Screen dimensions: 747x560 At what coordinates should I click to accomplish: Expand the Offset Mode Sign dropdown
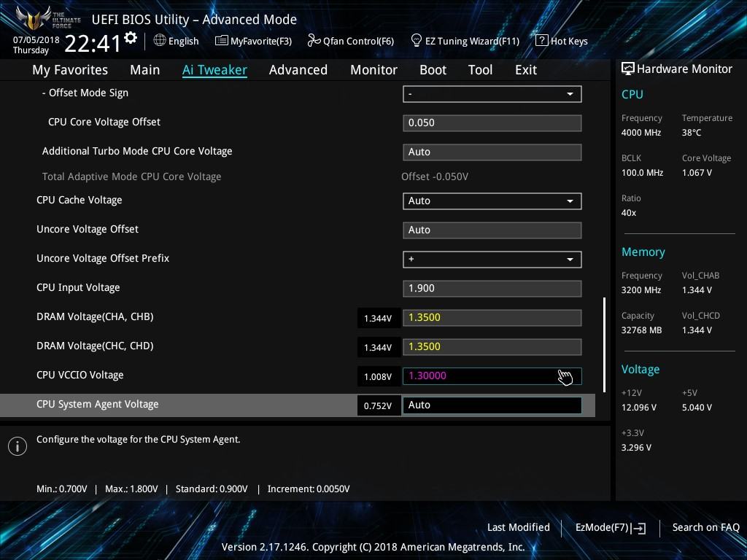pos(492,94)
